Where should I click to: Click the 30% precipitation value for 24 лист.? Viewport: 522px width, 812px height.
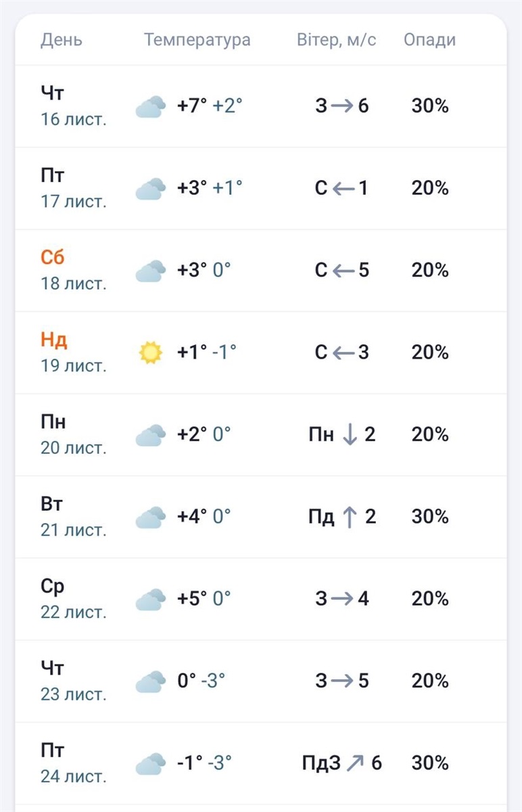430,763
